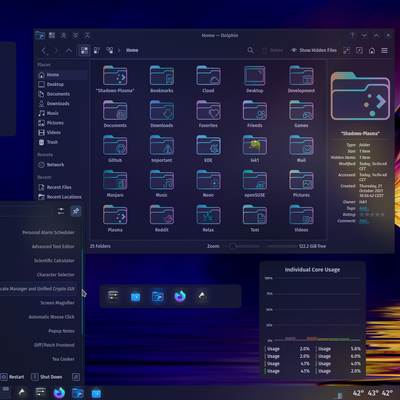Launch Tea Cooker
400x400 pixels.
[63, 359]
